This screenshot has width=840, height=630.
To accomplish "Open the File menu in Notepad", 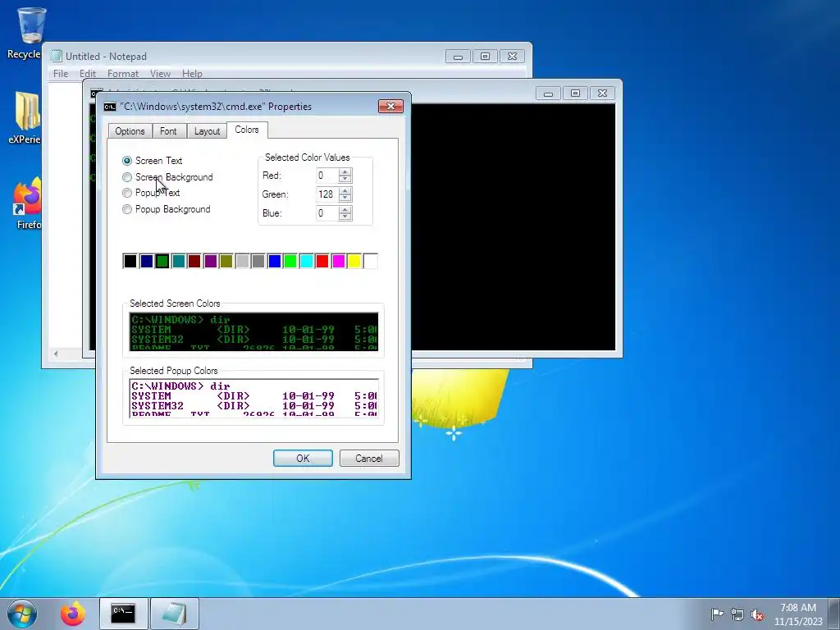I will pyautogui.click(x=61, y=73).
